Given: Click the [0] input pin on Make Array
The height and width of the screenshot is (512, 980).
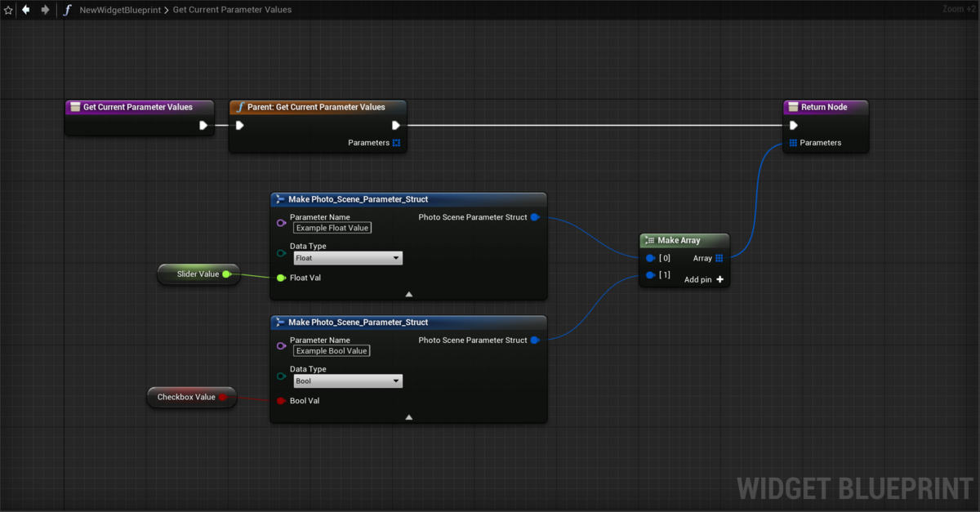Looking at the screenshot, I should coord(648,257).
